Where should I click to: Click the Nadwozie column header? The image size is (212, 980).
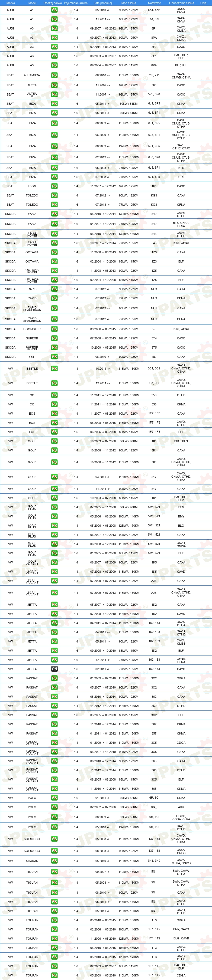[154, 3]
